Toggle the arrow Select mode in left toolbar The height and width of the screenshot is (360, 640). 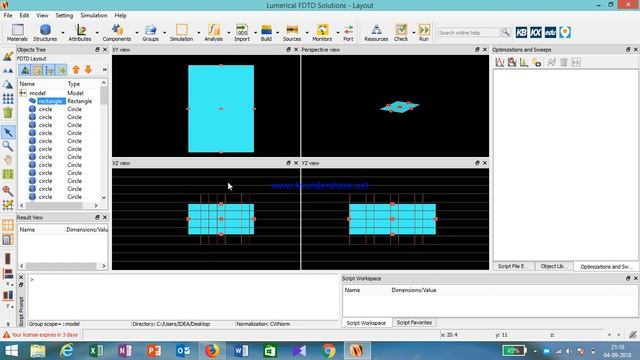pyautogui.click(x=8, y=132)
